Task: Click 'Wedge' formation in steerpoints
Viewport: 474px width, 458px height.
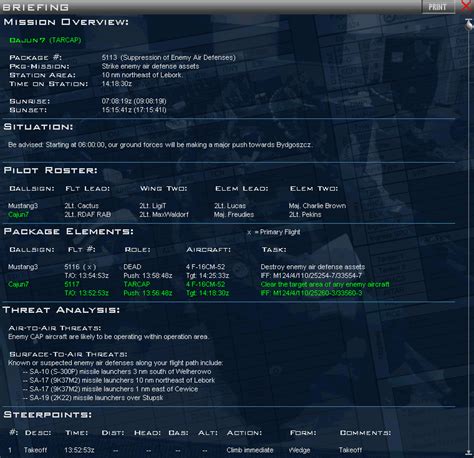Action: pos(299,450)
